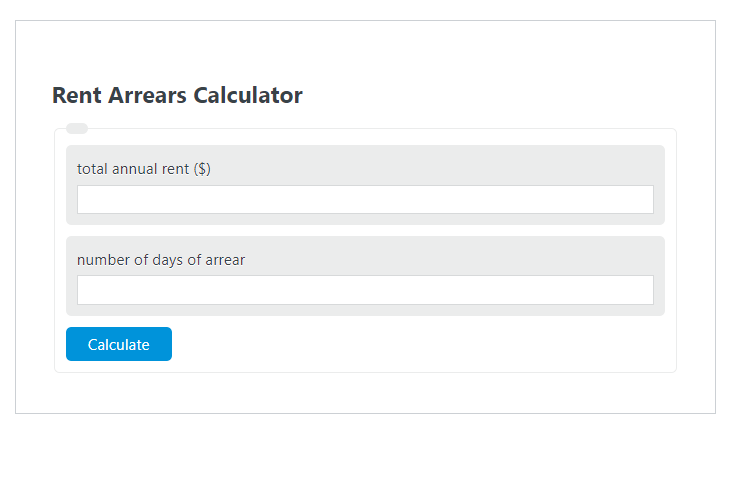Screen dimensions: 743x491
Task: Place cursor in the first empty text box
Action: click(x=365, y=200)
